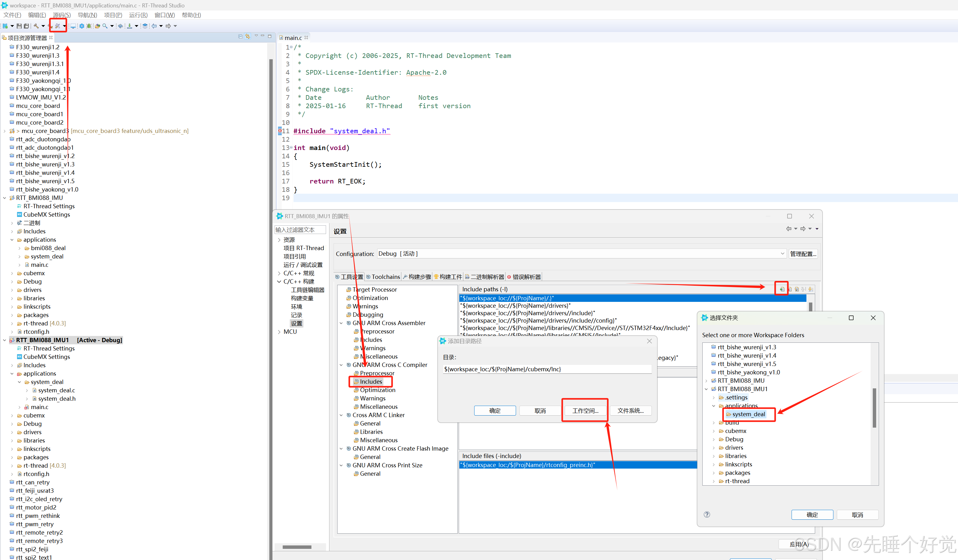
Task: Click the magnifier search toolbar icon
Action: (105, 26)
